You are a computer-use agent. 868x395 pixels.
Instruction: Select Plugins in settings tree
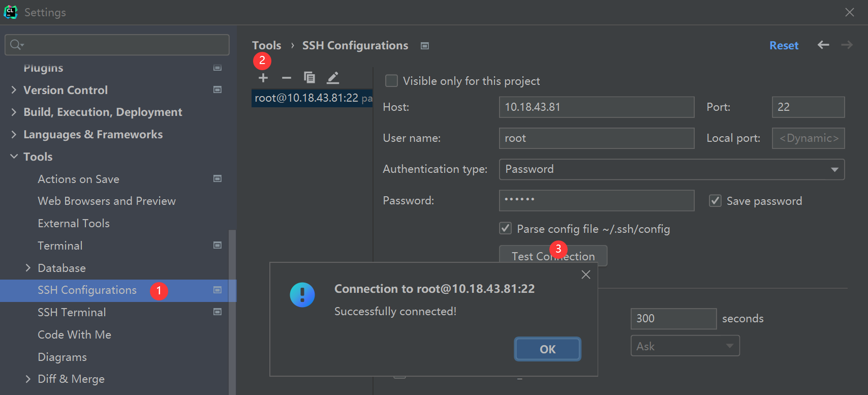[43, 68]
